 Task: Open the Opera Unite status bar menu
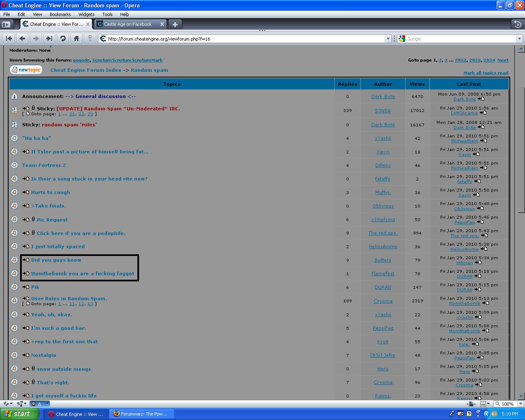coord(22,404)
